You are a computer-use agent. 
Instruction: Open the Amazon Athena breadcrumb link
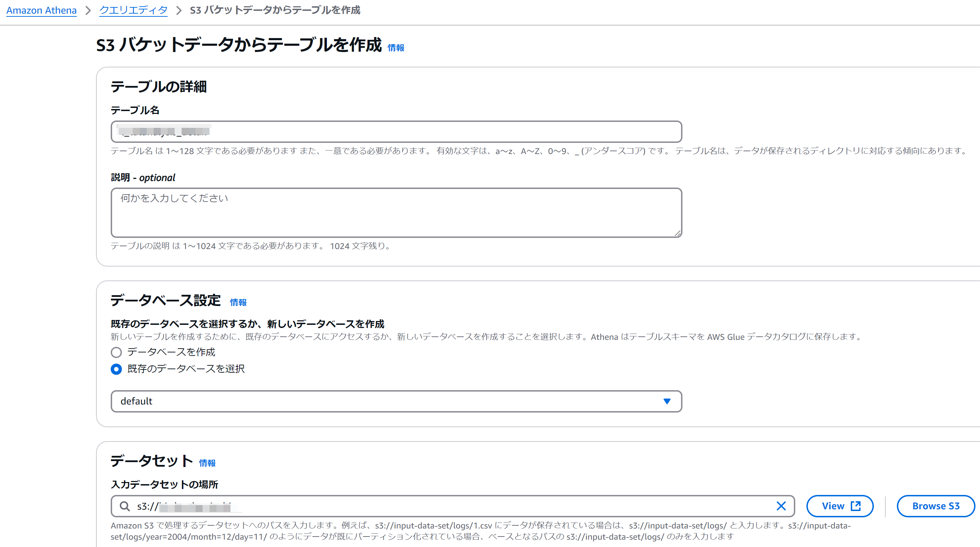(42, 10)
